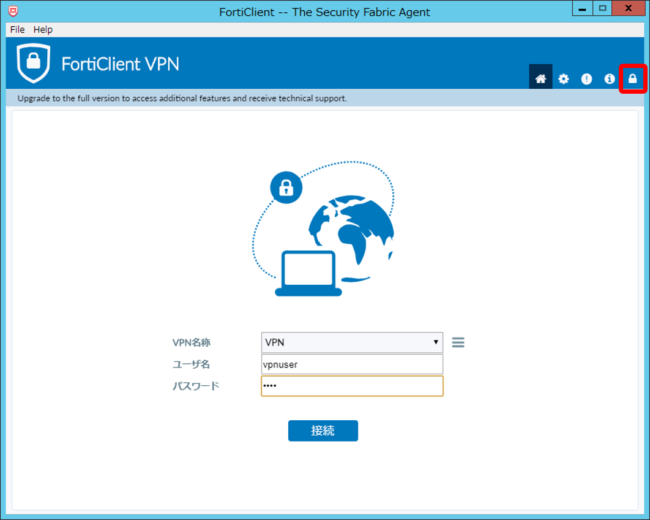Viewport: 650px width, 520px height.
Task: Click the FortiClient shield logo
Action: [x=34, y=63]
